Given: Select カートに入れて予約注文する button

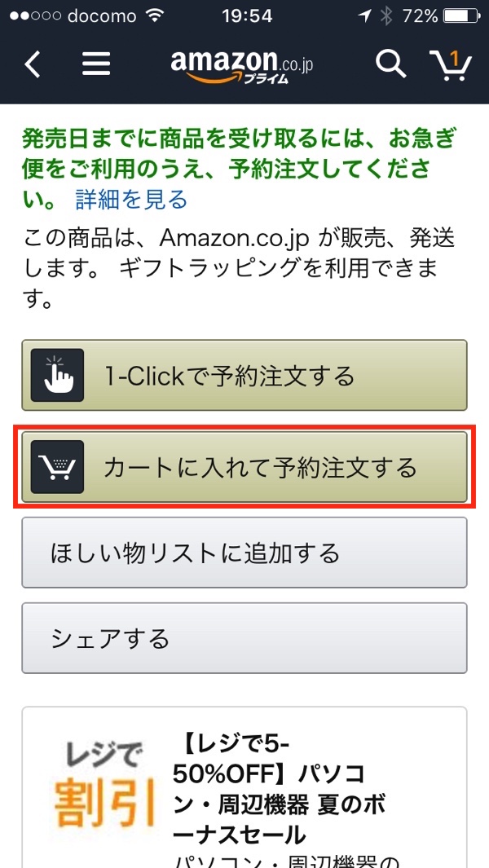Looking at the screenshot, I should tap(244, 467).
